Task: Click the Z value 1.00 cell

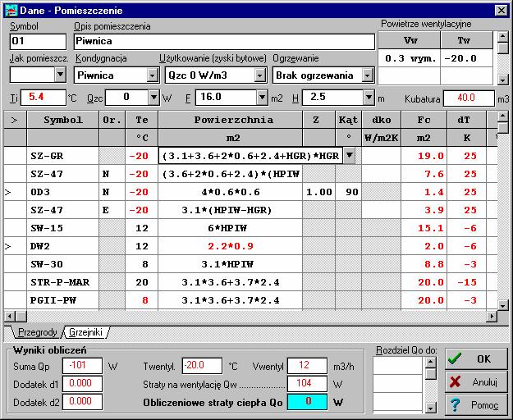Action: pos(319,192)
